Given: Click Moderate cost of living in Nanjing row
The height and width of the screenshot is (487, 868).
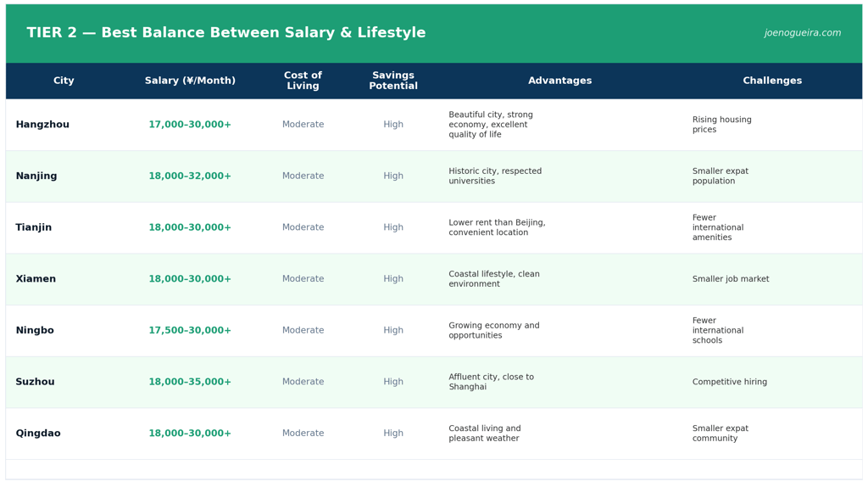Looking at the screenshot, I should pos(303,176).
